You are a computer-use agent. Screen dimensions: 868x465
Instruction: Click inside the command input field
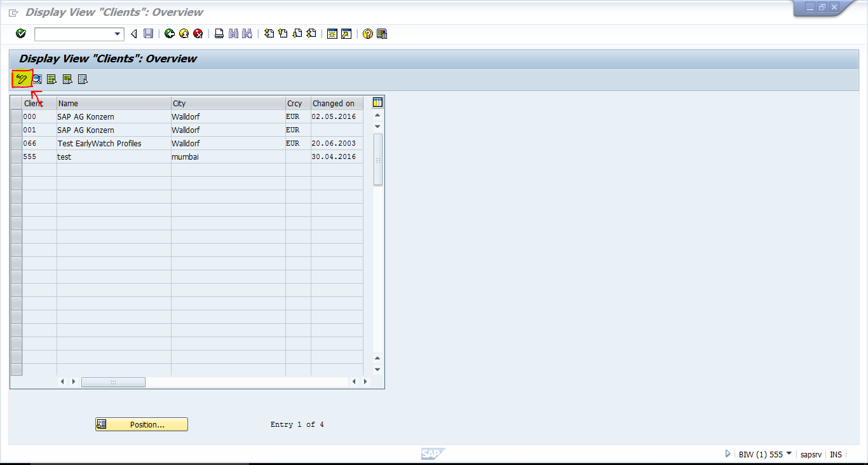tap(74, 34)
